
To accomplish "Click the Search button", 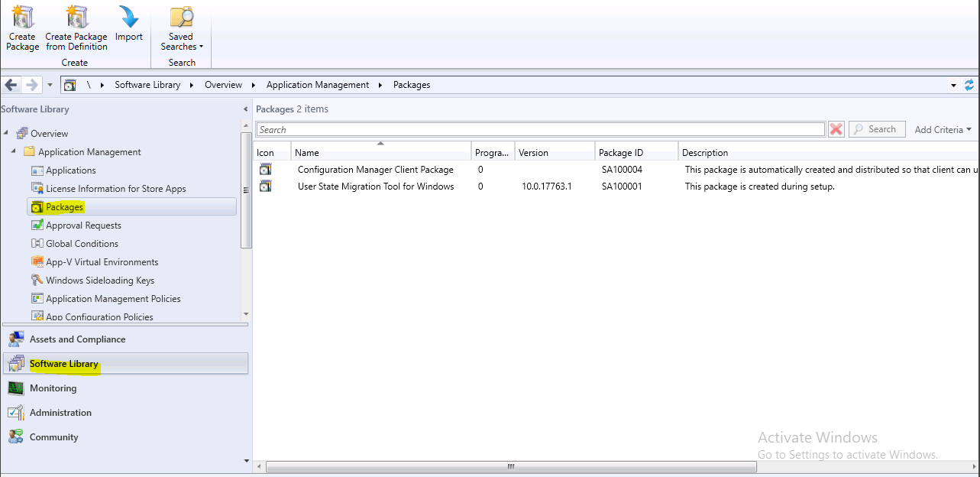I will pos(877,129).
